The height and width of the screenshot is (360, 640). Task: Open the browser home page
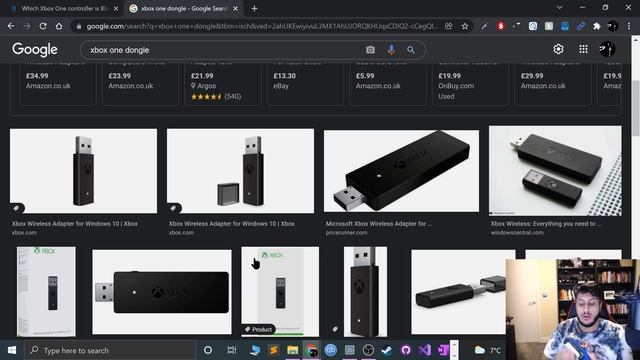[59, 26]
